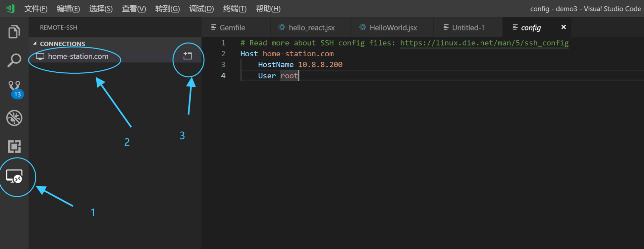Image resolution: width=644 pixels, height=249 pixels.
Task: Click the HostName keyword on line 3
Action: pos(276,65)
